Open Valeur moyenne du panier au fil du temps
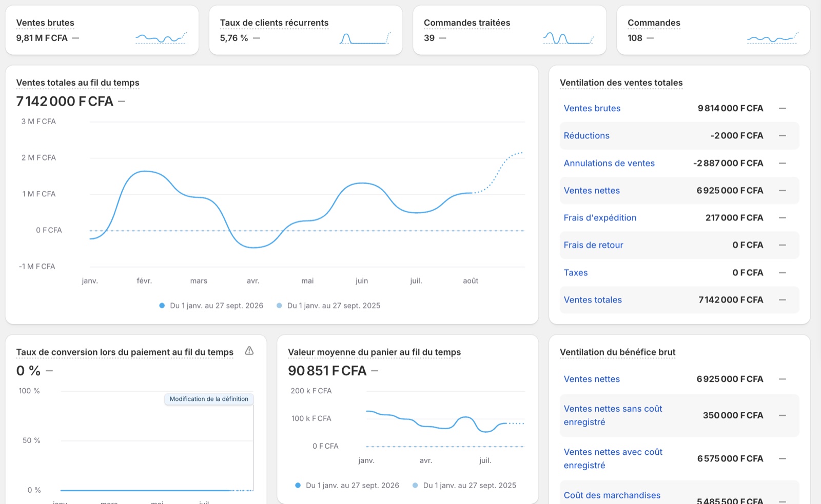The width and height of the screenshot is (821, 504). [x=374, y=352]
